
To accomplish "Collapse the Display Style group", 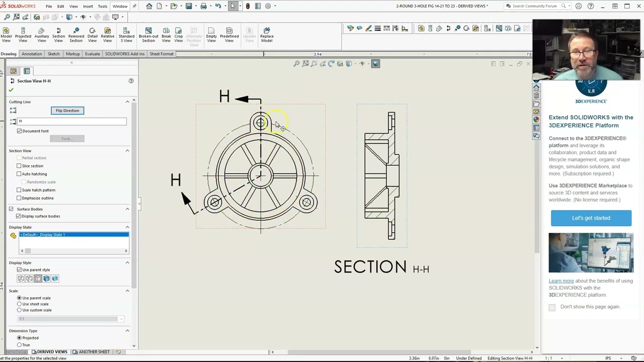I will (127, 263).
